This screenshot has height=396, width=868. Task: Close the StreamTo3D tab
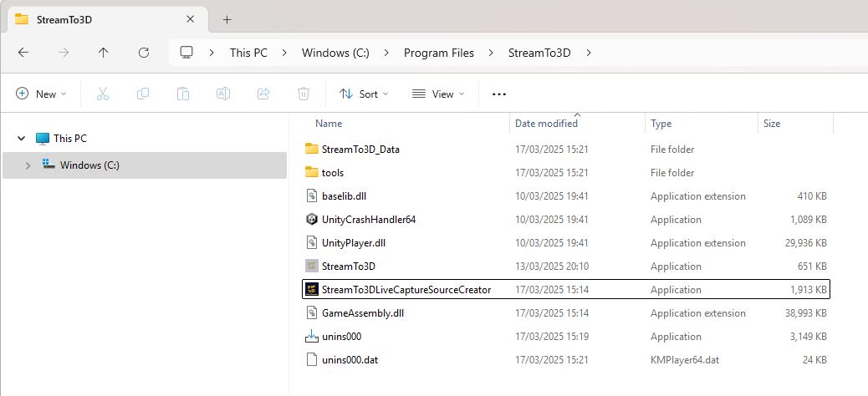[x=190, y=19]
